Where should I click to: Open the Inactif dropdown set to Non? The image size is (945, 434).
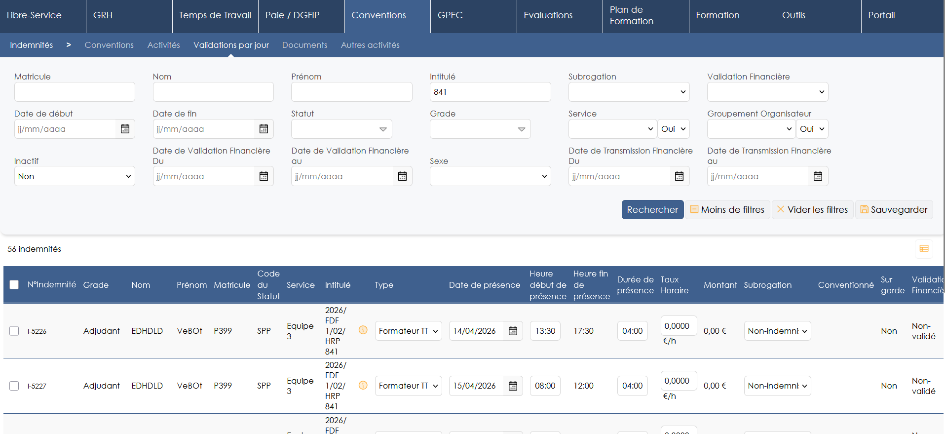[75, 177]
